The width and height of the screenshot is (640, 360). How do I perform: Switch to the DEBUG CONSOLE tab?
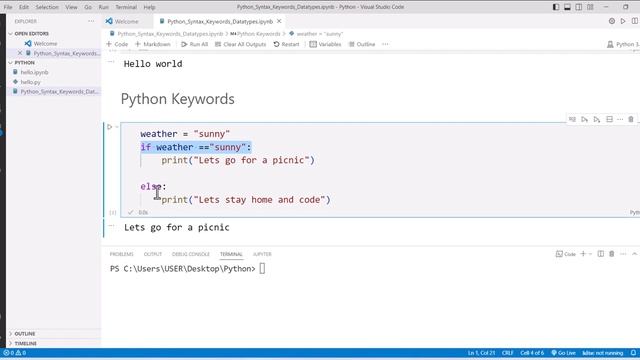191,254
